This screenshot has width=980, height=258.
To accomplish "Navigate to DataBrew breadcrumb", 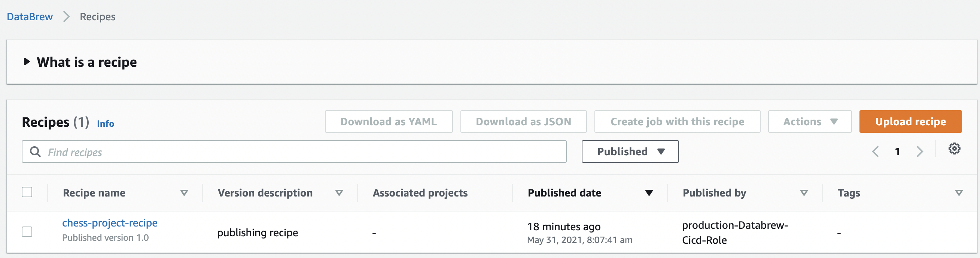I will 30,17.
